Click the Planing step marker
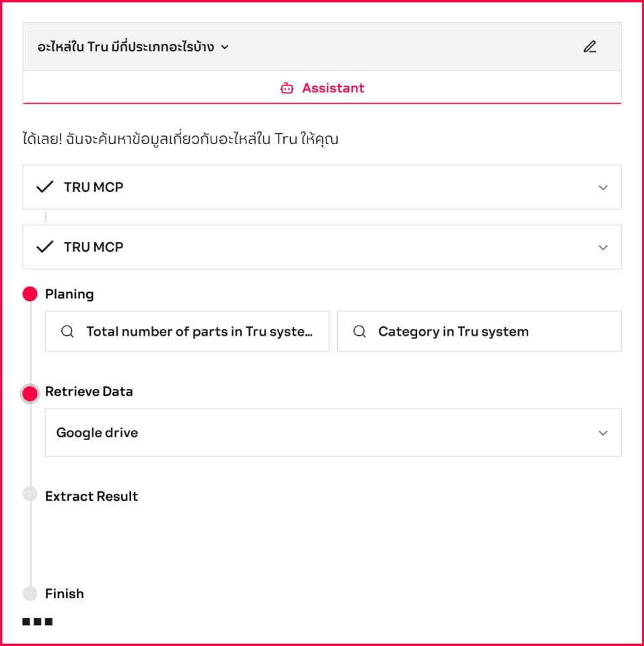 pyautogui.click(x=30, y=294)
